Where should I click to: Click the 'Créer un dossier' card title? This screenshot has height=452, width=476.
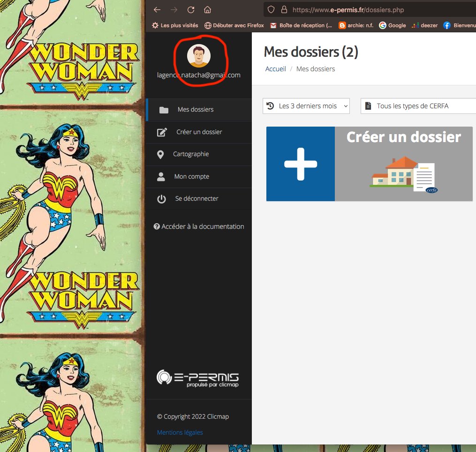click(404, 137)
